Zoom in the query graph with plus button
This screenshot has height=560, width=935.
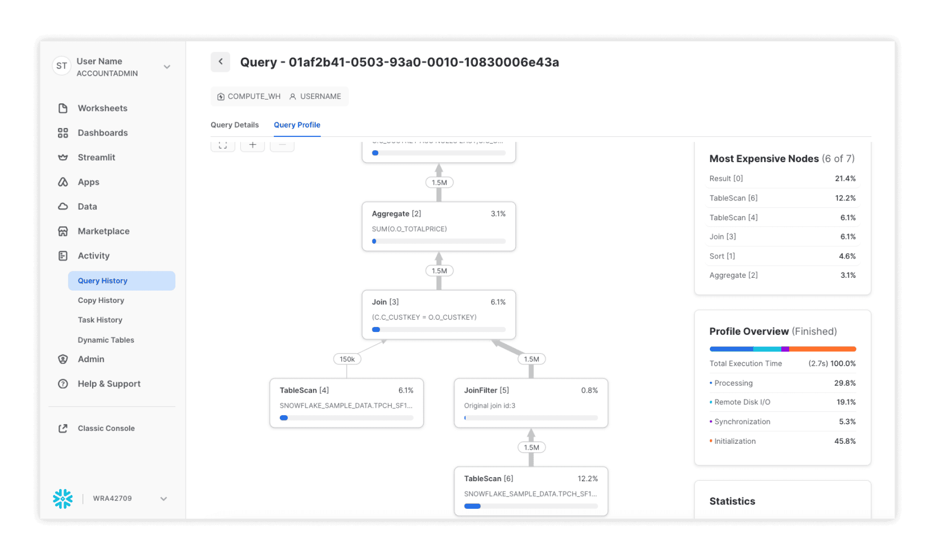click(252, 145)
